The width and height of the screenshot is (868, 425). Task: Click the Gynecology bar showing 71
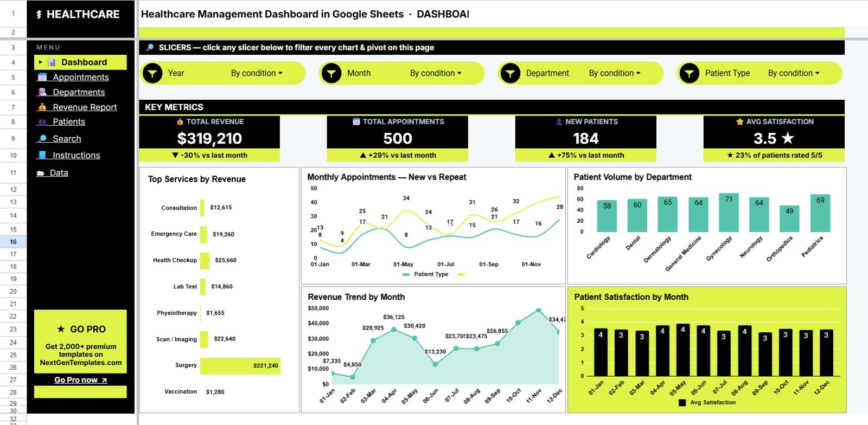coord(729,213)
